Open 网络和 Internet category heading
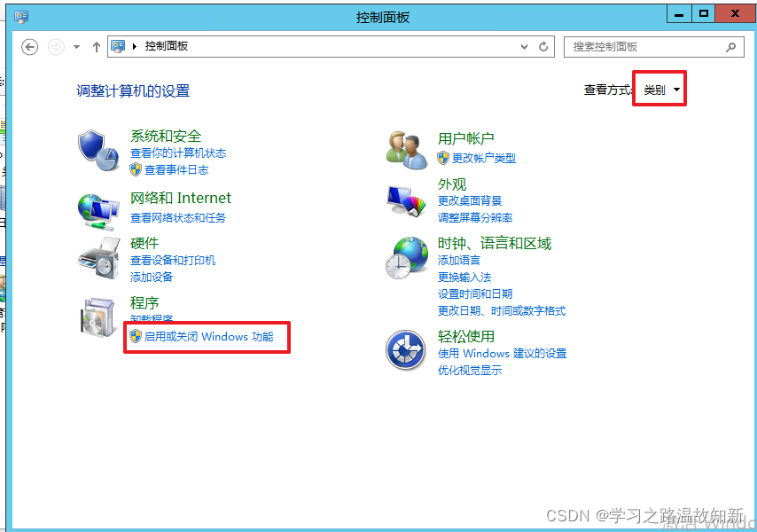The image size is (757, 532). click(x=181, y=198)
